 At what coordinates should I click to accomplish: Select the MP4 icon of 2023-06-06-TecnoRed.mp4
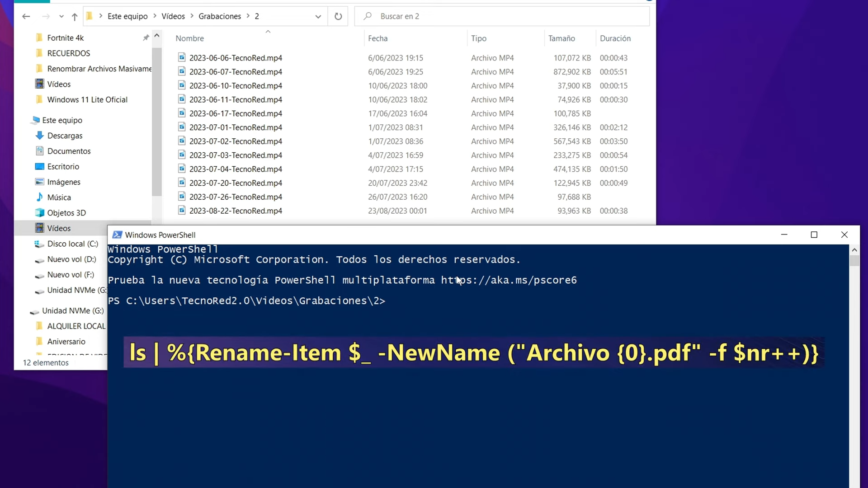click(x=182, y=57)
